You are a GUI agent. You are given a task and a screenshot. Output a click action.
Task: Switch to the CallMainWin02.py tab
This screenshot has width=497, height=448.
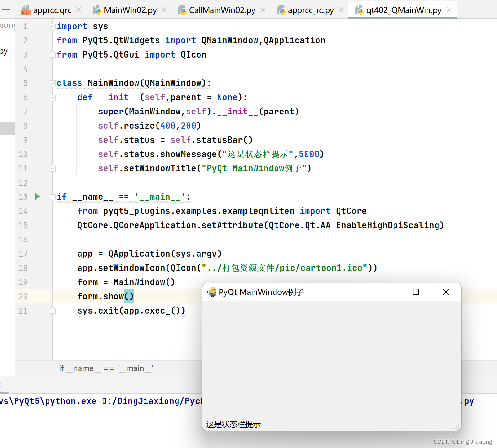click(x=222, y=10)
